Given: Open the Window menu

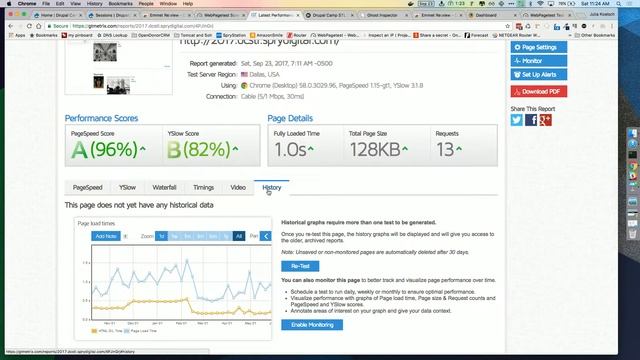Looking at the screenshot, I should [x=168, y=4].
